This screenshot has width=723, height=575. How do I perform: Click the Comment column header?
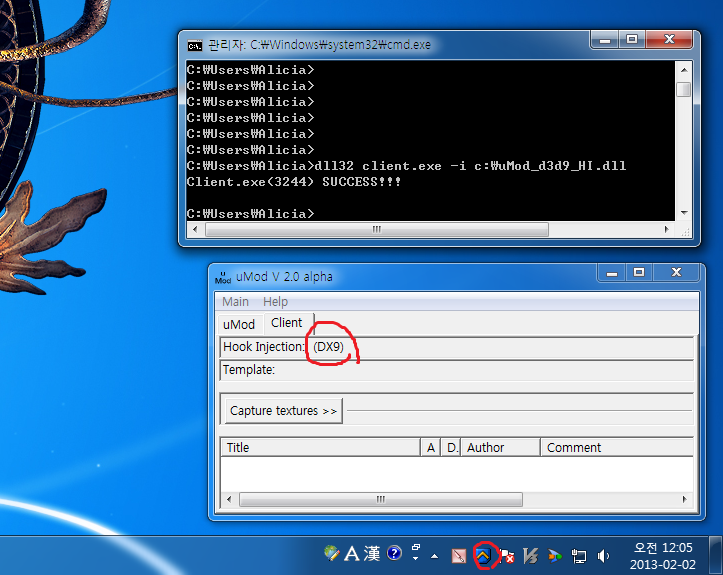pos(615,447)
